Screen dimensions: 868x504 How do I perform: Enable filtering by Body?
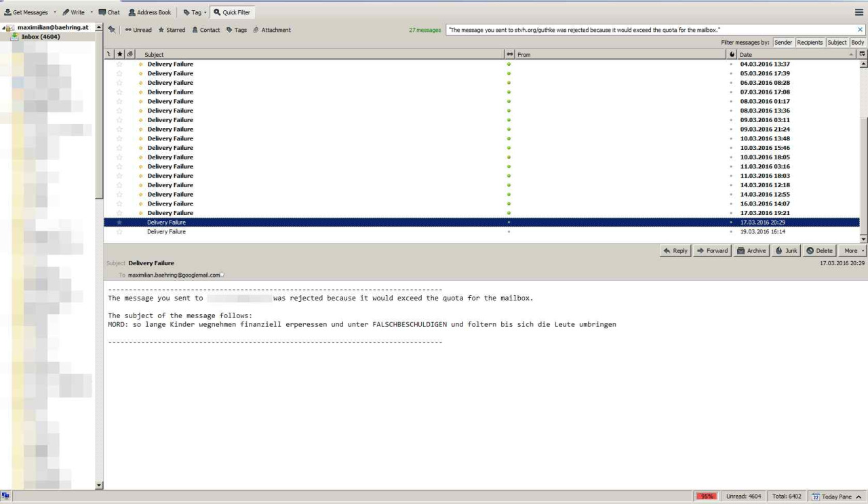[857, 42]
